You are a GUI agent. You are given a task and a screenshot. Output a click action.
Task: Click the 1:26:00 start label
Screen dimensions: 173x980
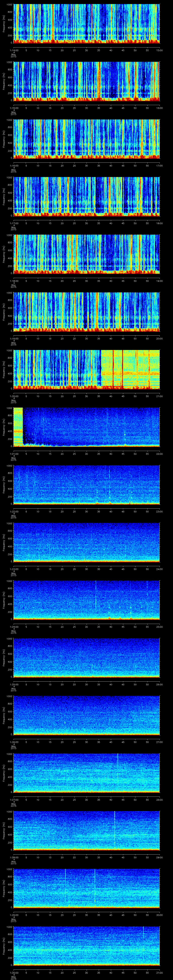(14, 742)
